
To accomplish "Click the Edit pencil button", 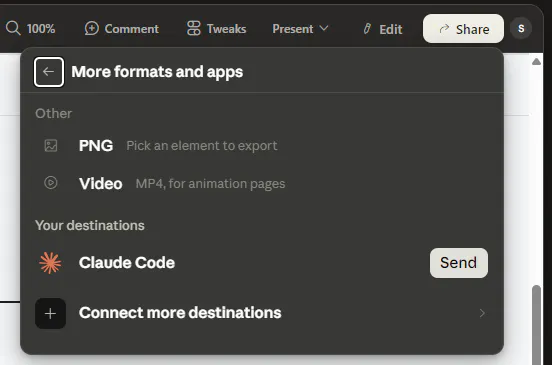I will [x=382, y=29].
